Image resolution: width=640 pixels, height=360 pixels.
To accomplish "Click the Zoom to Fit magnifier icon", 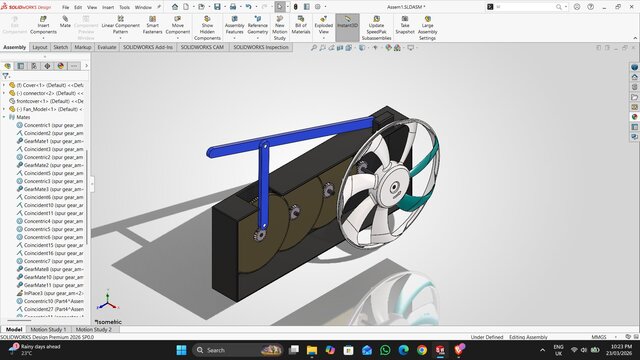I will 313,48.
